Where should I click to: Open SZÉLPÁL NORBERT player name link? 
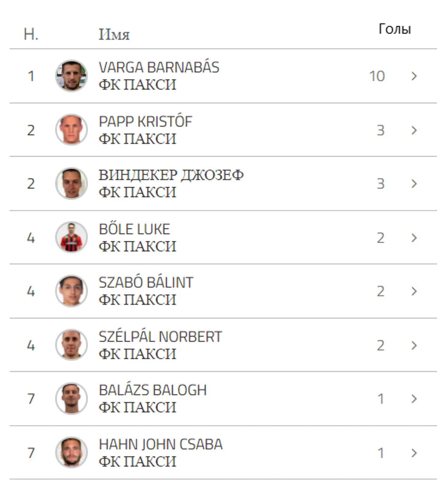point(160,337)
